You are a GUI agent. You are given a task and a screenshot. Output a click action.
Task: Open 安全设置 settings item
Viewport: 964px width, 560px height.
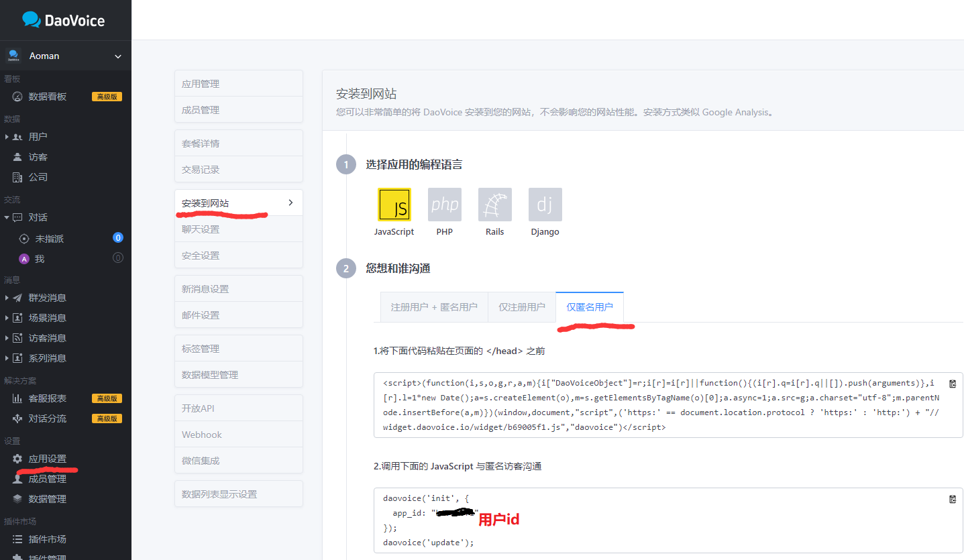[x=239, y=256]
